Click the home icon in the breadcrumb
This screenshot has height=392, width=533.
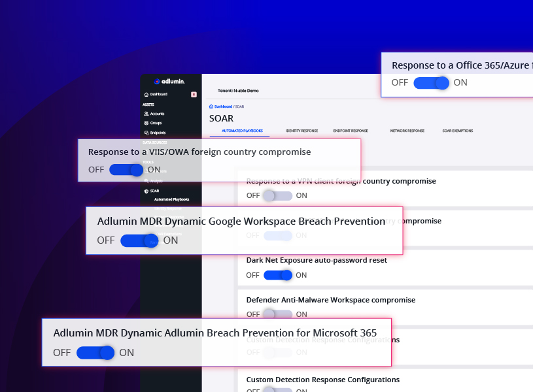[x=211, y=106]
